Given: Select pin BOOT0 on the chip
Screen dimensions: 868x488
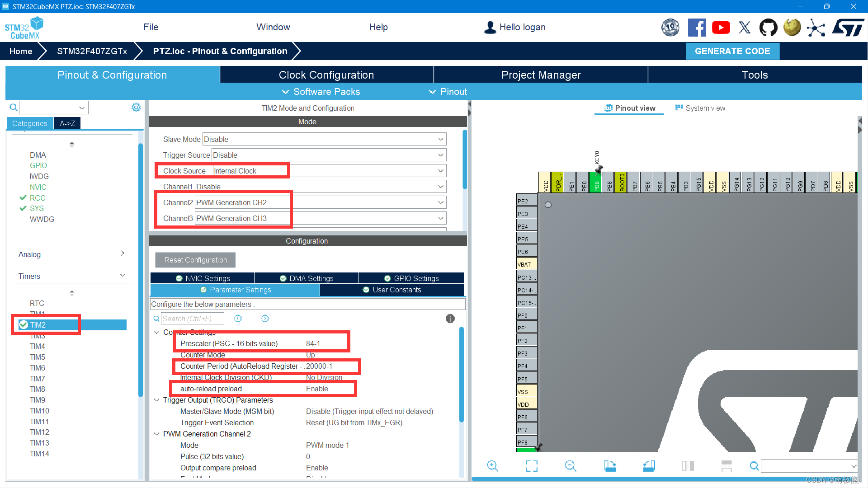Looking at the screenshot, I should pyautogui.click(x=621, y=182).
